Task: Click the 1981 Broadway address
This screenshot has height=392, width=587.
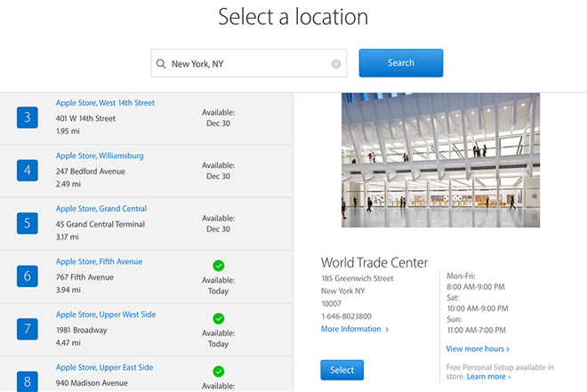Action: [81, 331]
